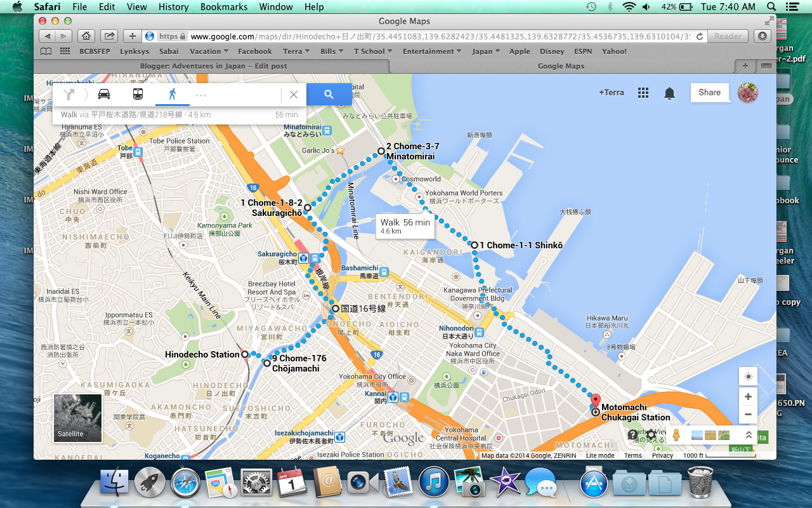
Task: Open App Store from Dock
Action: (x=595, y=483)
